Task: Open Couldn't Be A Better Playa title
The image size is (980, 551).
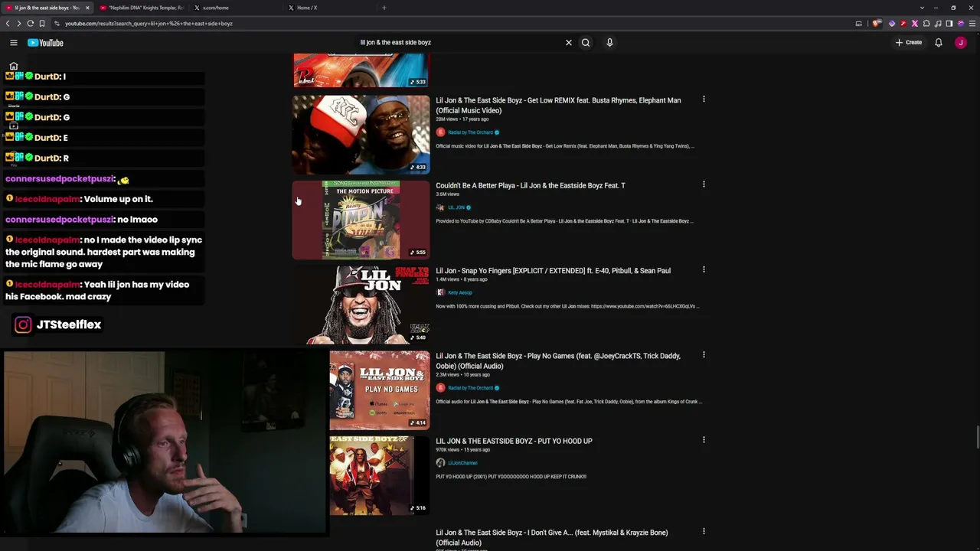Action: (531, 185)
